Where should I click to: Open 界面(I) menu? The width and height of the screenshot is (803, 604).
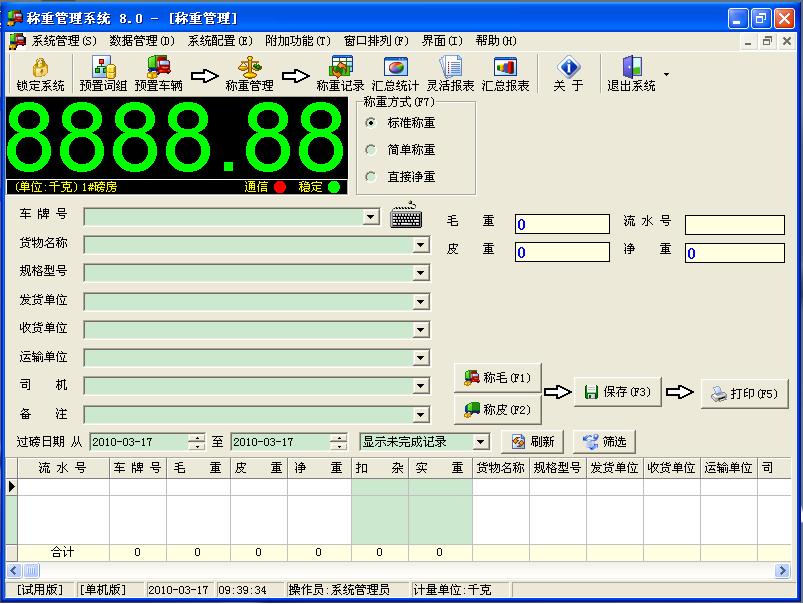point(442,41)
